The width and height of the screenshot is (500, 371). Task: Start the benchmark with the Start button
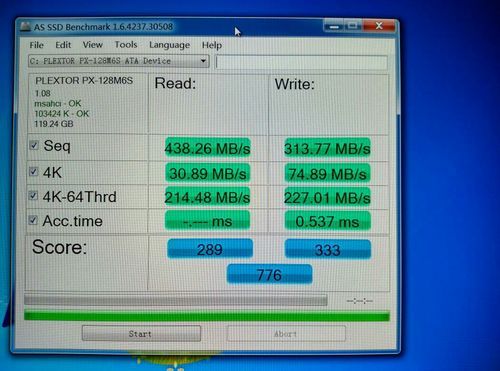tap(141, 333)
